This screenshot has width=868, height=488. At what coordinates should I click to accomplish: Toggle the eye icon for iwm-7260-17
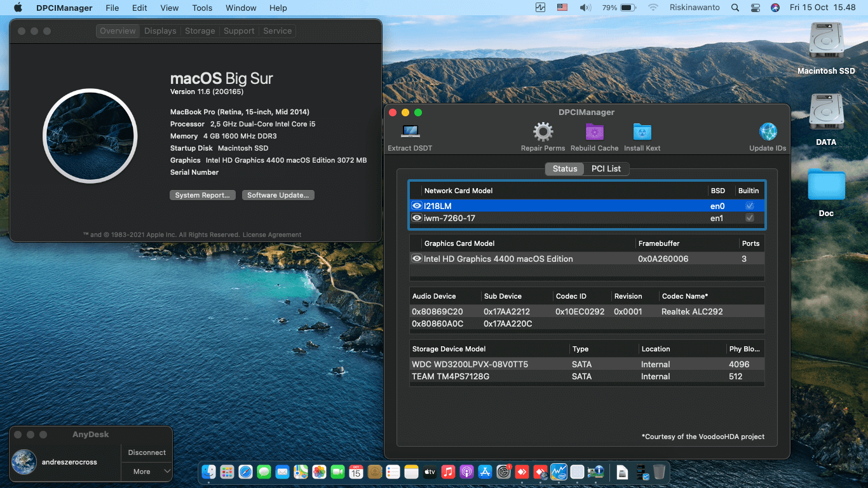point(417,218)
